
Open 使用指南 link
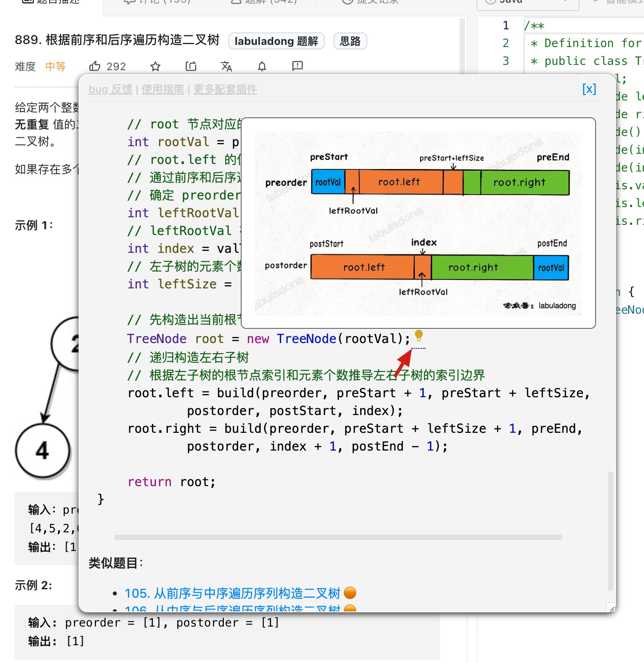coord(163,89)
